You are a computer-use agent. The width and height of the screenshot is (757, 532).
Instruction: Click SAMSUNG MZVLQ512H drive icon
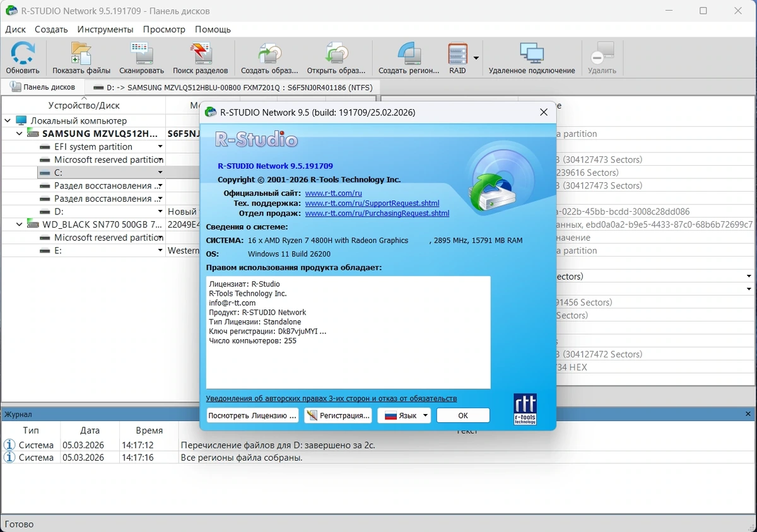pyautogui.click(x=33, y=134)
